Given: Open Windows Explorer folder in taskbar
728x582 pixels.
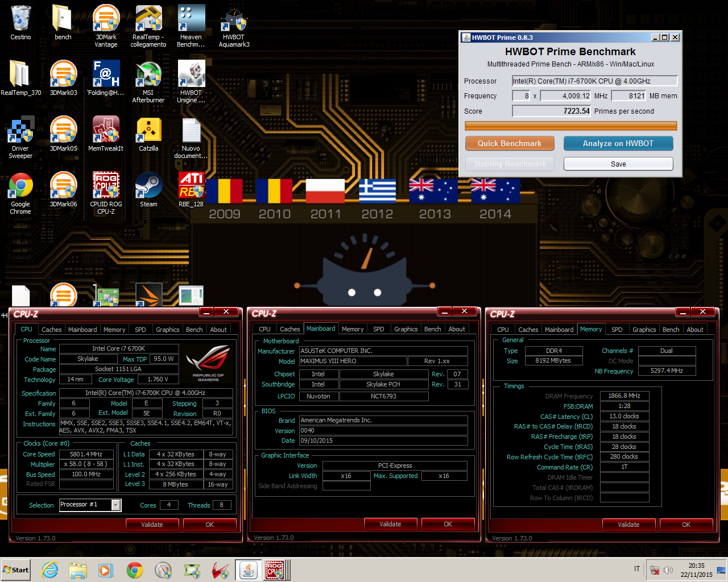Looking at the screenshot, I should [x=78, y=570].
